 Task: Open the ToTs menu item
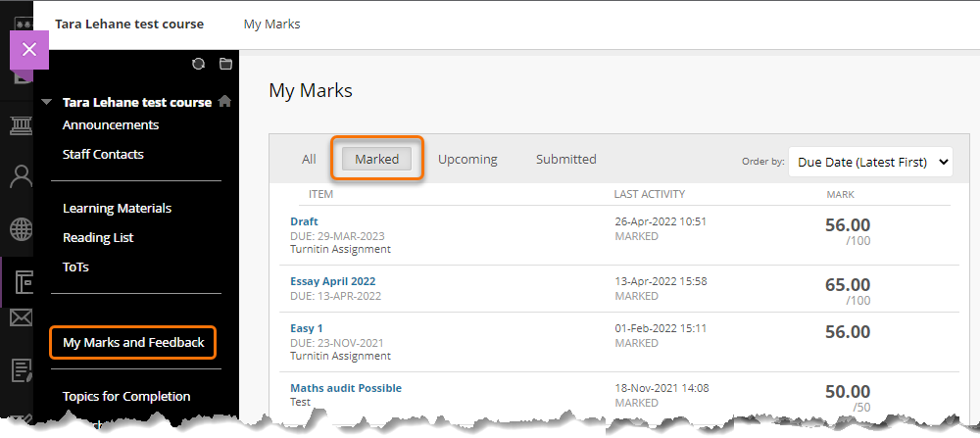[x=75, y=267]
